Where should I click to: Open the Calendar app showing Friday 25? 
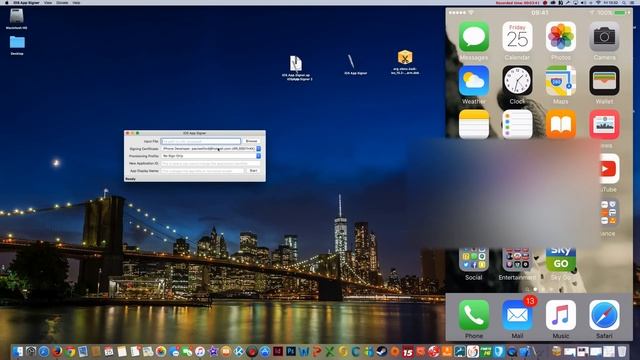[x=517, y=37]
